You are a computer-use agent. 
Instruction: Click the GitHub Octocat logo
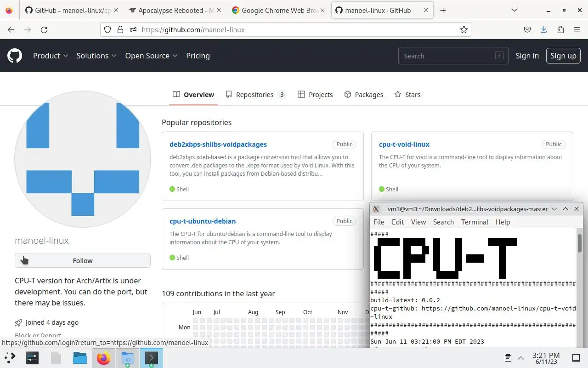click(15, 56)
